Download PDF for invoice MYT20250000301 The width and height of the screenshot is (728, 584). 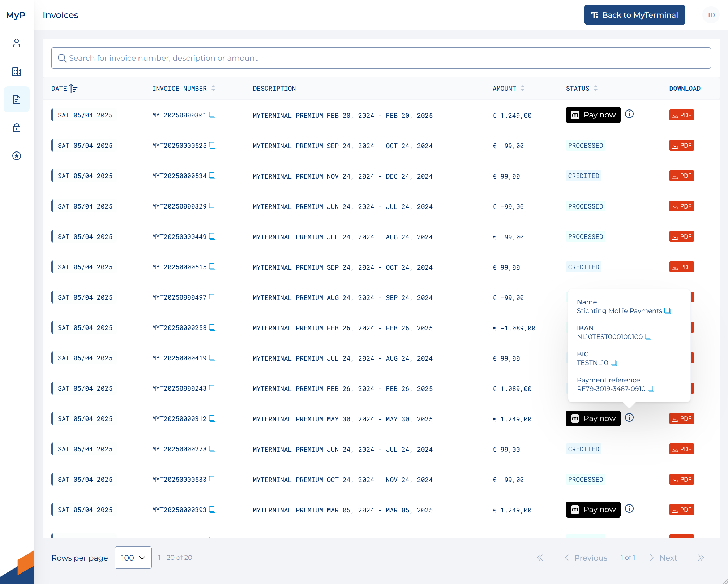[x=681, y=115]
